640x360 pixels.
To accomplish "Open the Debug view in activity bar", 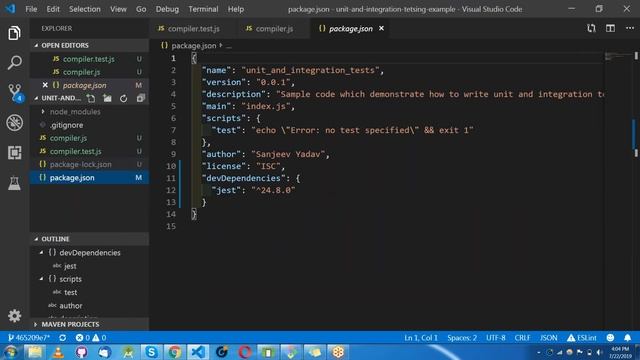I will [14, 122].
